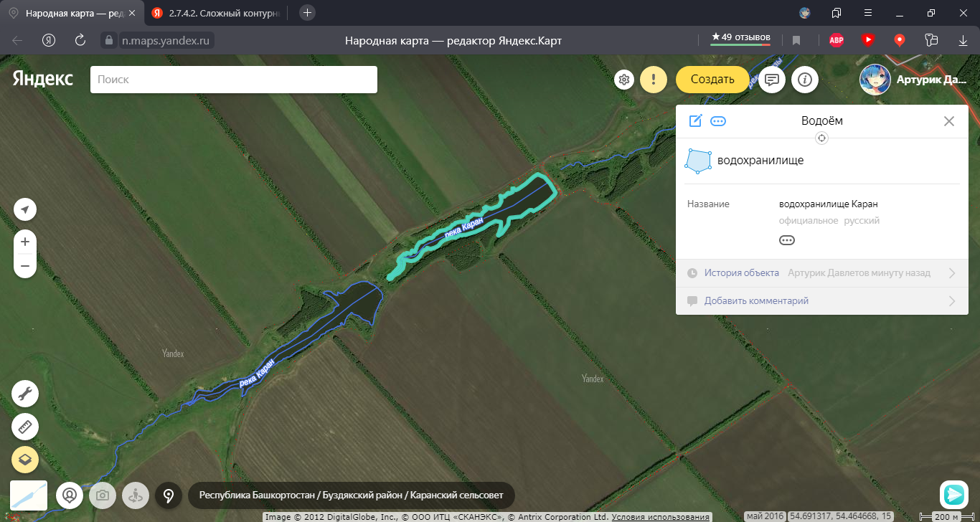Screen dimensions: 980x522
Task: Click the Yandex home Я button
Action: click(49, 40)
